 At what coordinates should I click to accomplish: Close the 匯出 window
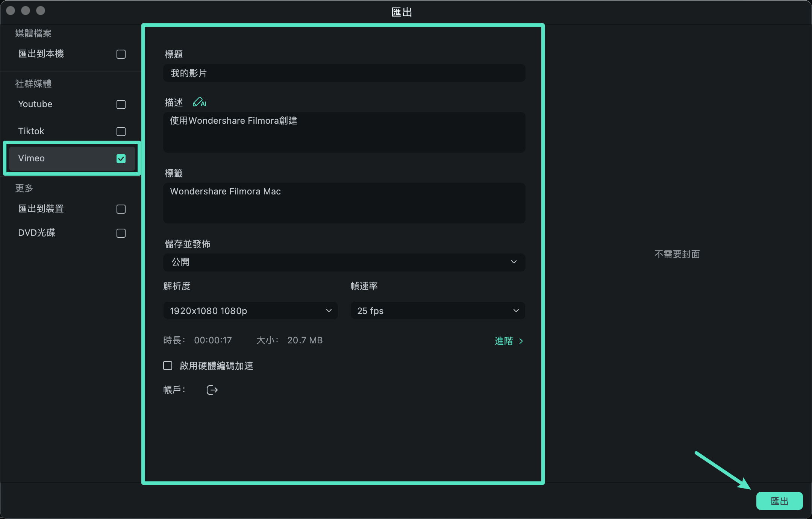tap(11, 11)
